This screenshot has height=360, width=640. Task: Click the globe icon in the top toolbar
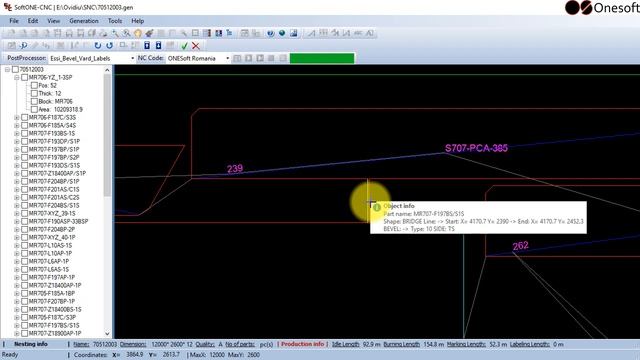pos(282,33)
